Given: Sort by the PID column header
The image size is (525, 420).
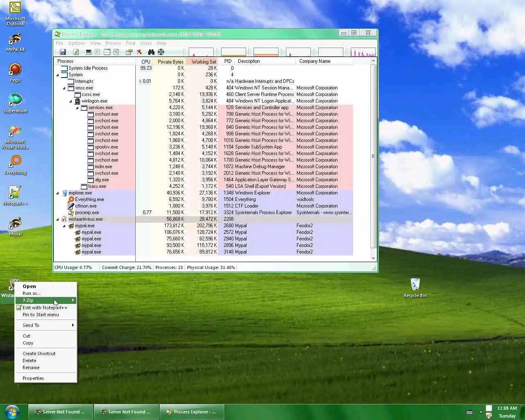Looking at the screenshot, I should pos(226,61).
